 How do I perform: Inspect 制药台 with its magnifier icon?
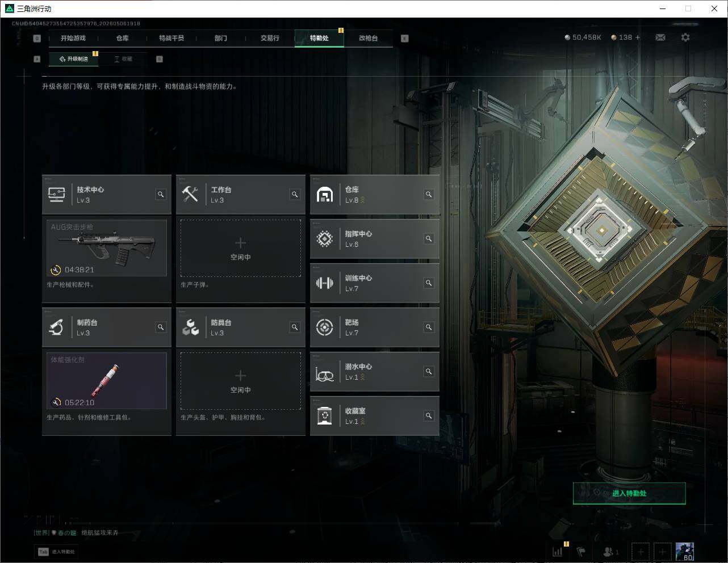pyautogui.click(x=161, y=327)
